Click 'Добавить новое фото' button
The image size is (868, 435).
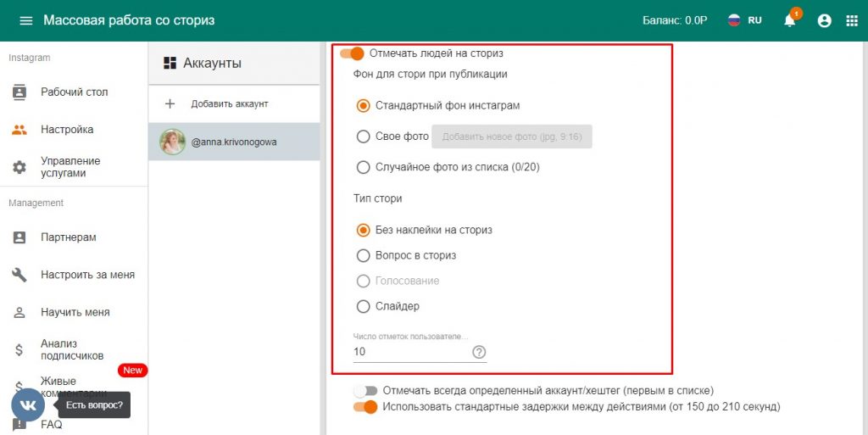click(x=512, y=137)
